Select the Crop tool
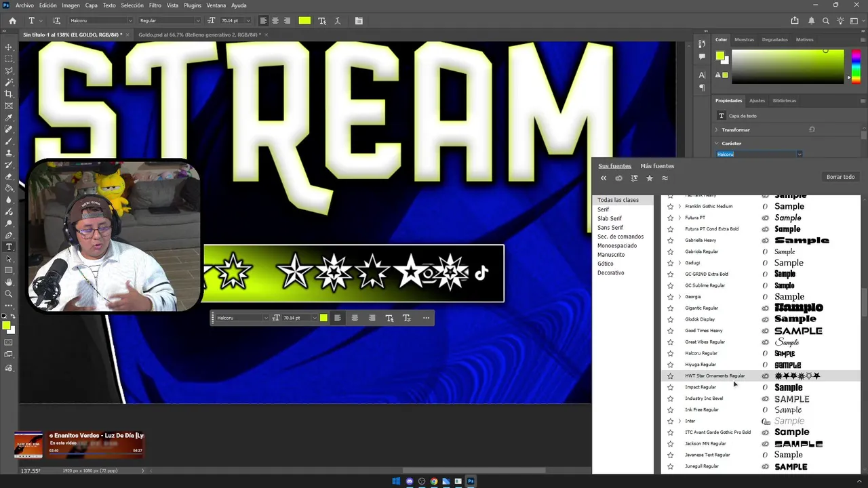 pos(9,94)
